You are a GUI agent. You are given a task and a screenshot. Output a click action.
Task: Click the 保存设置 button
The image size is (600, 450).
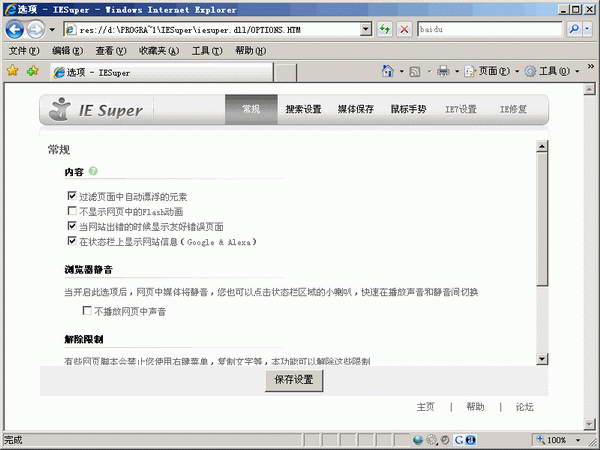click(x=294, y=380)
